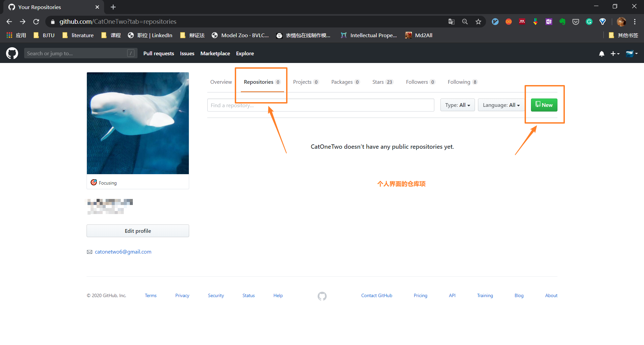644x345 pixels.
Task: Click the Grammarly extension icon
Action: (x=589, y=21)
